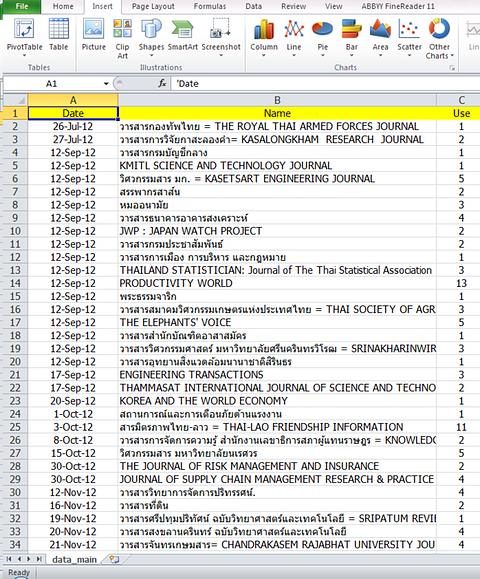
Task: Select row 14 header
Action: point(15,283)
